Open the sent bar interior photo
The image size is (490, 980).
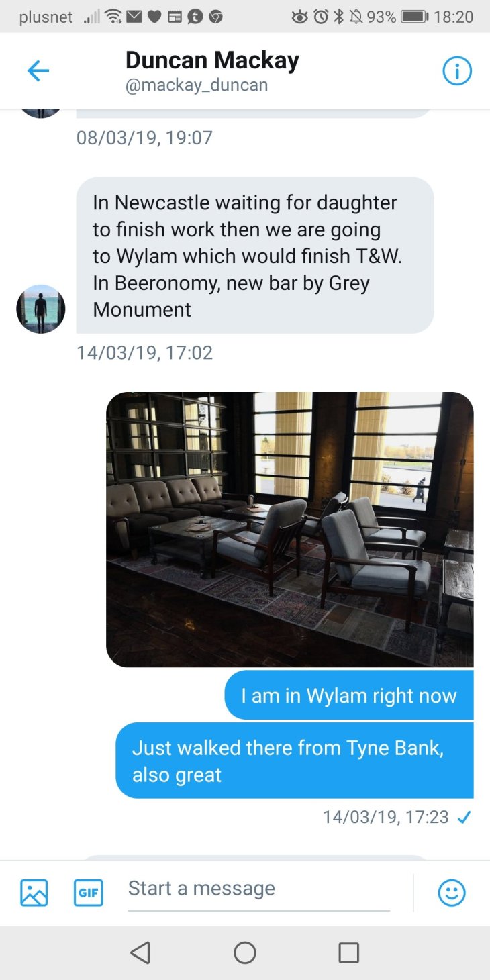290,530
